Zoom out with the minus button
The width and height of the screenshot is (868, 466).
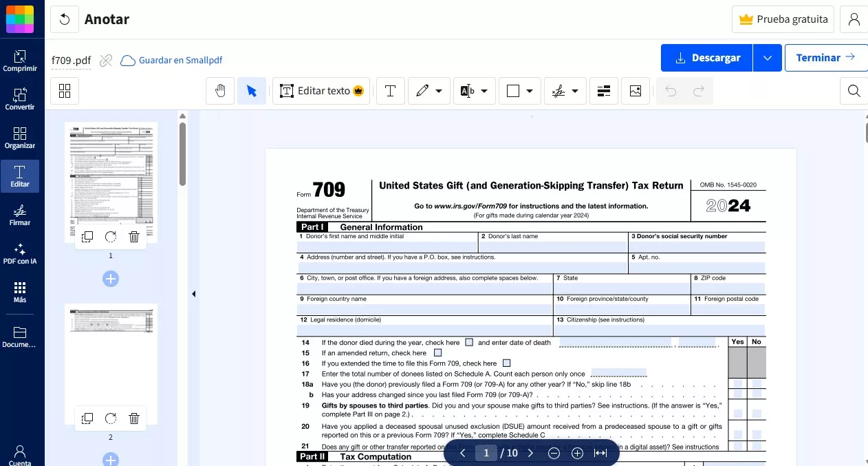click(554, 453)
